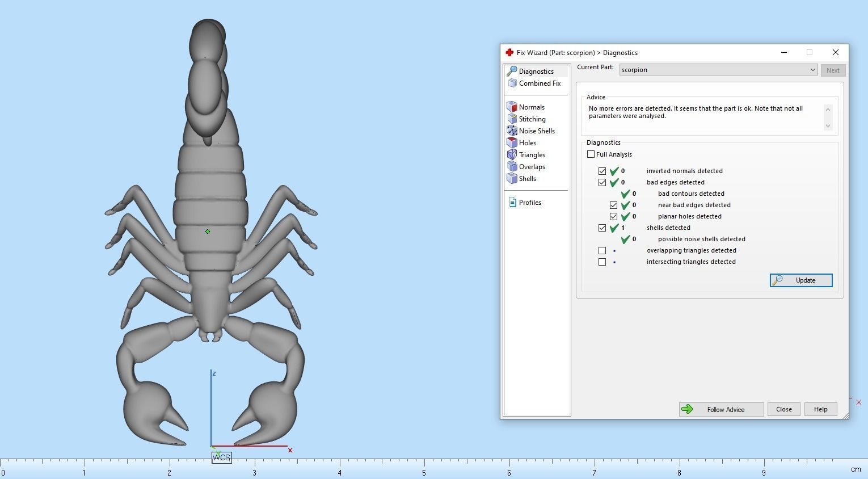Click the Stitching cube icon
Image resolution: width=868 pixels, height=479 pixels.
pos(512,119)
